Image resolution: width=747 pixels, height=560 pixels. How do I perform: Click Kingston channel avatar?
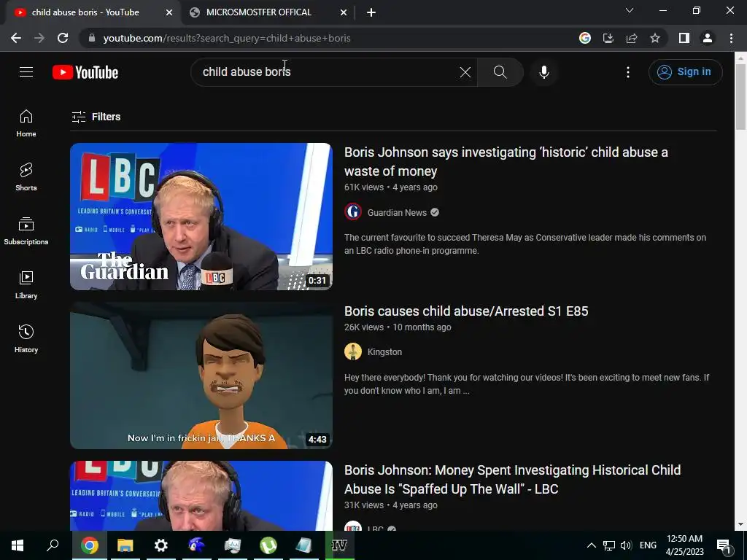(353, 351)
